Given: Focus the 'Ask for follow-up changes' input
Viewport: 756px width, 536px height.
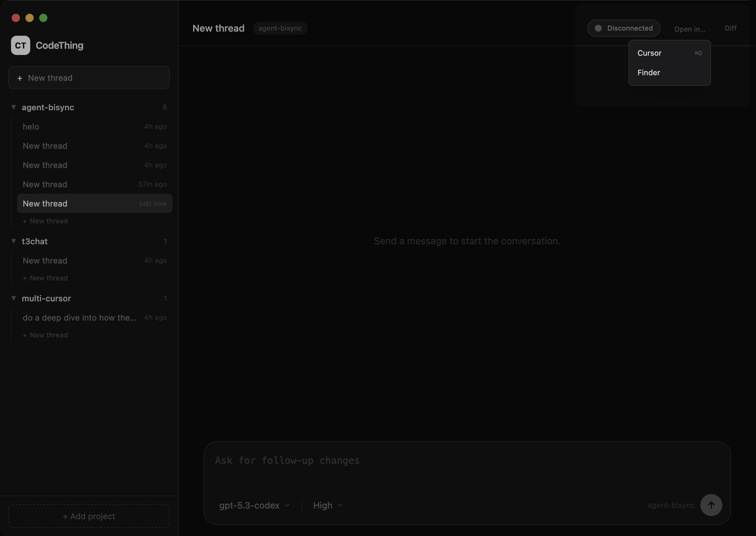Looking at the screenshot, I should tap(467, 461).
